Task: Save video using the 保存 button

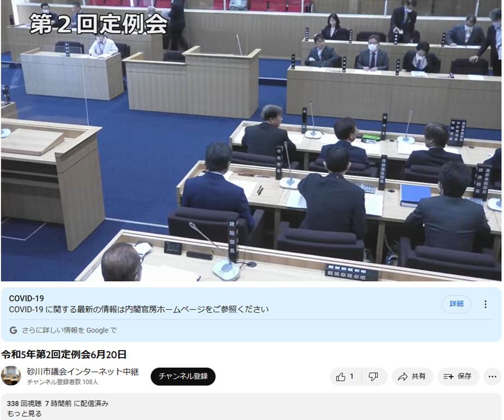Action: point(458,376)
